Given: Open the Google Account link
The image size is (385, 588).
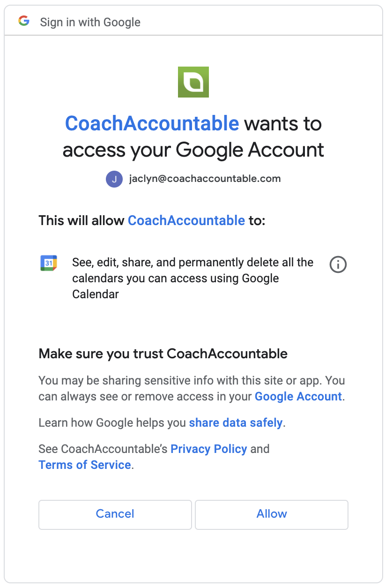Looking at the screenshot, I should pos(298,397).
